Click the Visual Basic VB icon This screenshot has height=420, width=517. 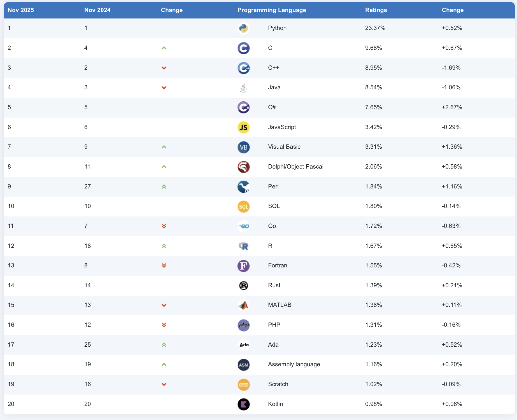coord(243,147)
